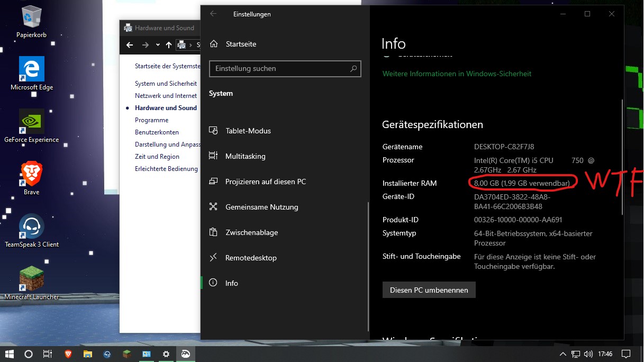Go to Startseite in Settings
This screenshot has width=644, height=362.
pos(241,44)
